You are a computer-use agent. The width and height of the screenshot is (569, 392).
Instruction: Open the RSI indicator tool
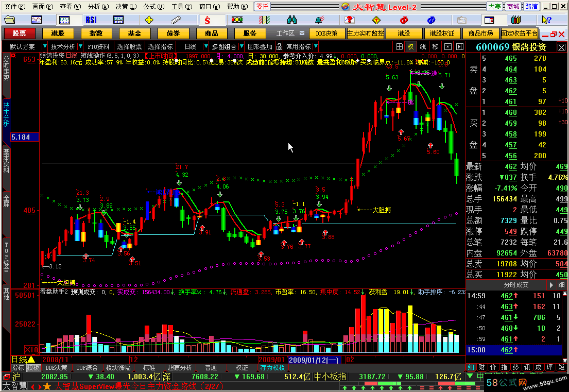coord(91,20)
